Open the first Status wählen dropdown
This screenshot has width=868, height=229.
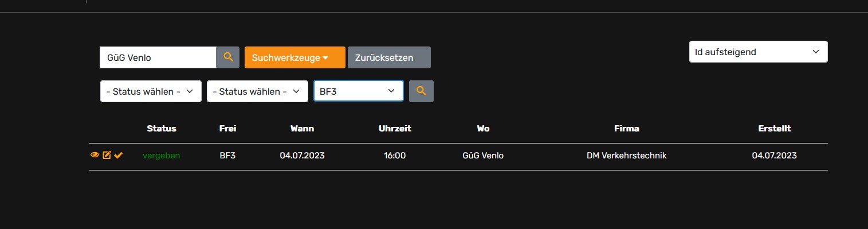(151, 91)
